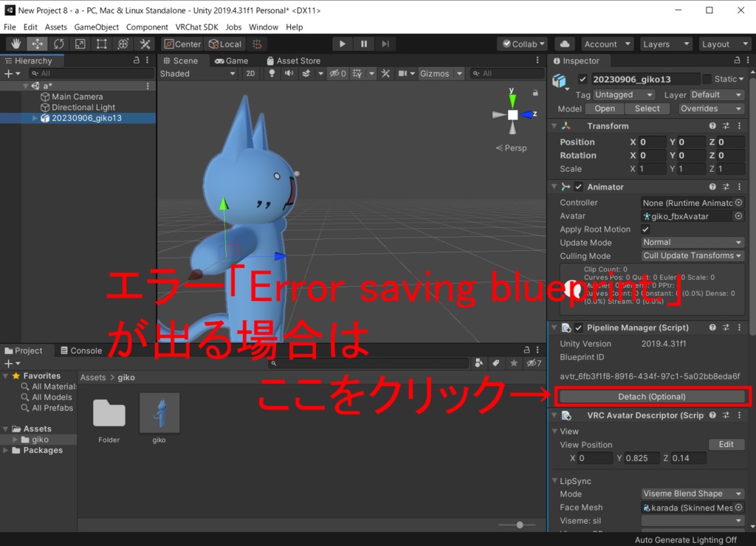Image resolution: width=756 pixels, height=546 pixels.
Task: Open scene camera settings icon
Action: point(402,73)
